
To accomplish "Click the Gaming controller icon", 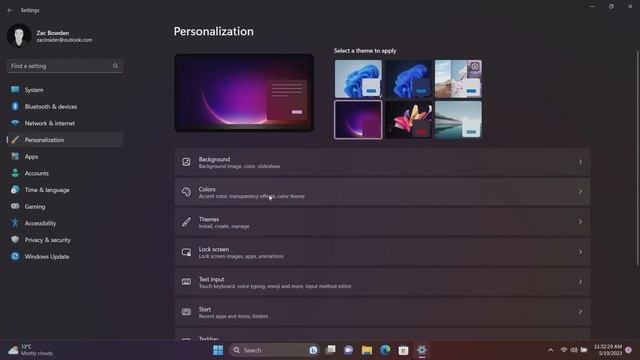I will (15, 206).
